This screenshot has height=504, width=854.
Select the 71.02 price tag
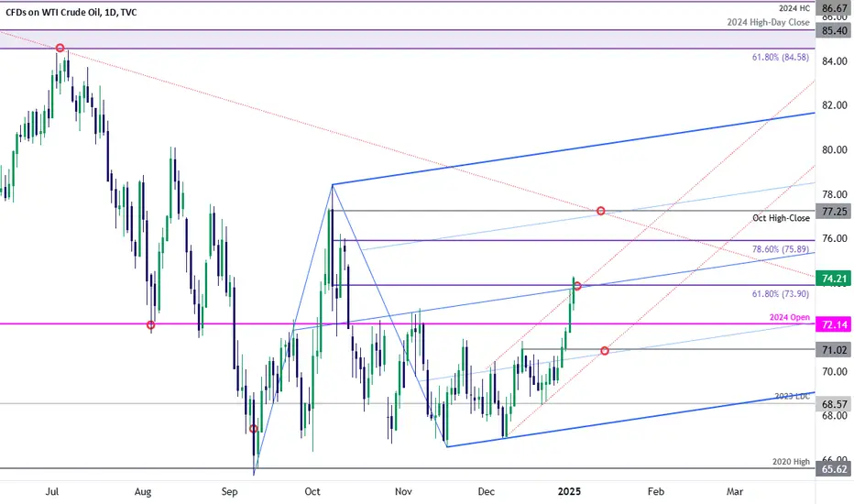pyautogui.click(x=834, y=350)
